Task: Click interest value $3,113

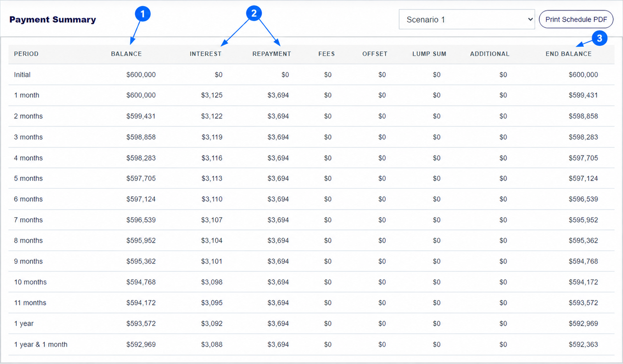Action: click(x=212, y=178)
